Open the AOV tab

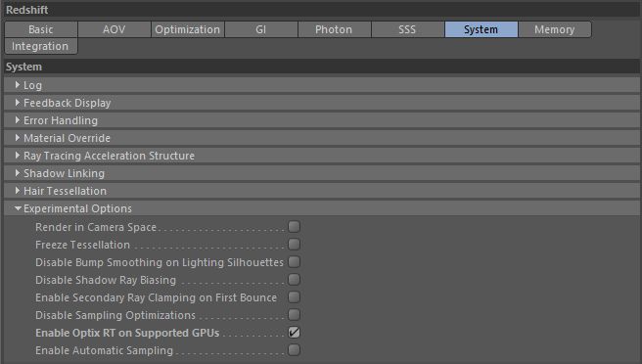(115, 29)
